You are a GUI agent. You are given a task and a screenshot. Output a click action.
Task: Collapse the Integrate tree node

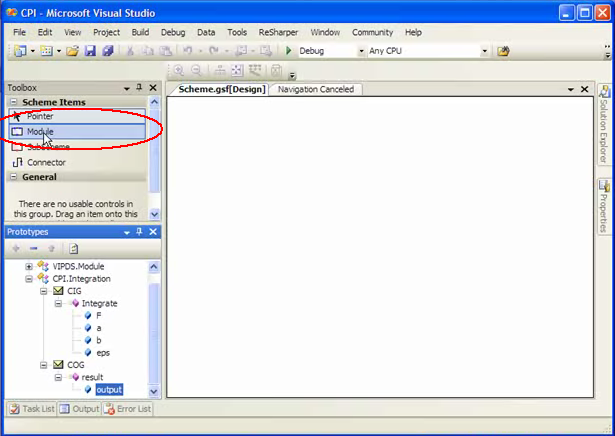pos(58,303)
